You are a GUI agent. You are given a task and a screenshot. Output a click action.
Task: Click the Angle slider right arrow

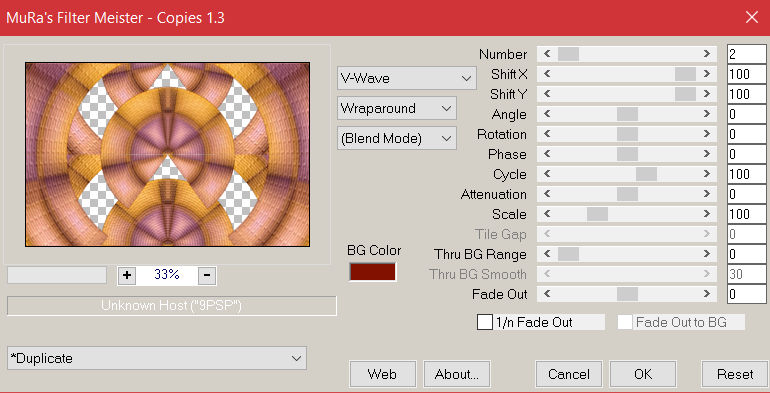coord(707,114)
